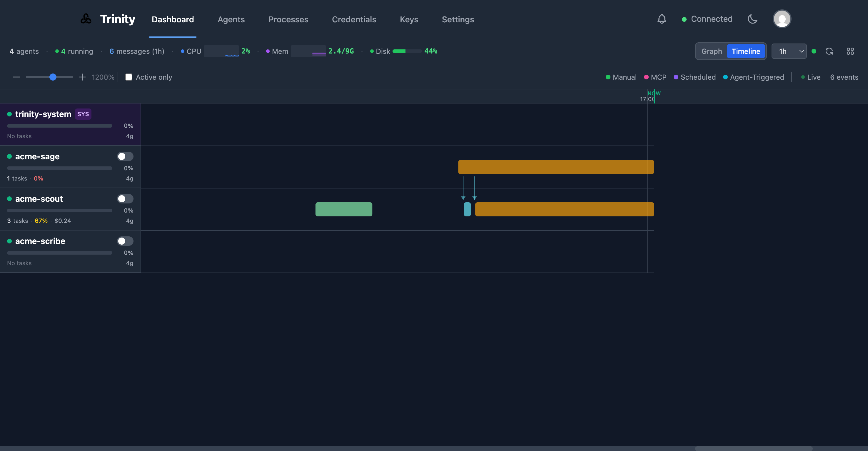868x451 pixels.
Task: Toggle dark mode with the moon icon
Action: pyautogui.click(x=752, y=19)
